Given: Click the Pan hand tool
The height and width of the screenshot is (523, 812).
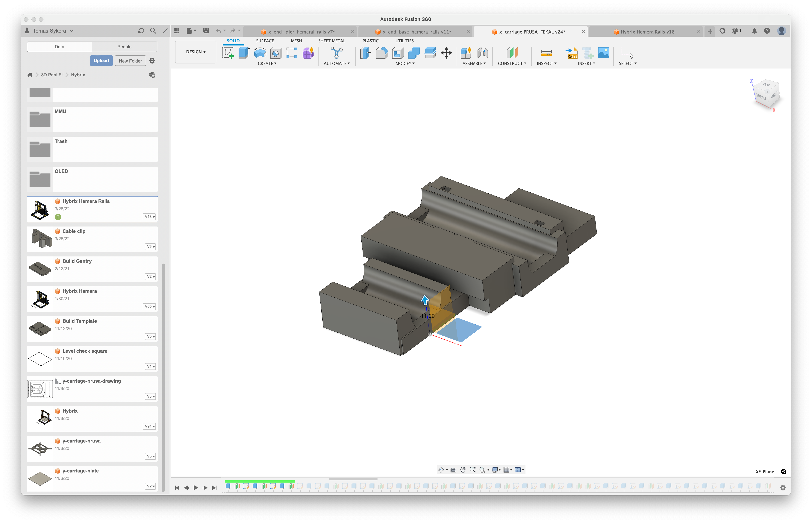Looking at the screenshot, I should [x=463, y=470].
